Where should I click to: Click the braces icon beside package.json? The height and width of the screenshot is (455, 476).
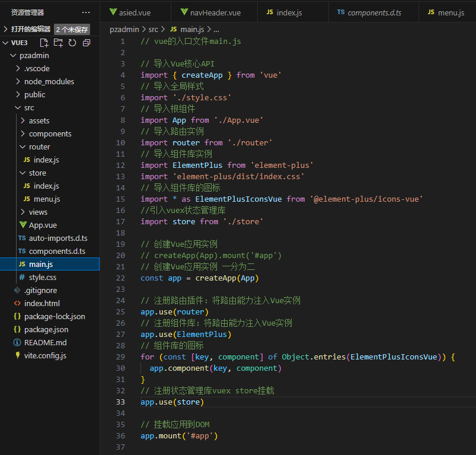click(x=17, y=330)
